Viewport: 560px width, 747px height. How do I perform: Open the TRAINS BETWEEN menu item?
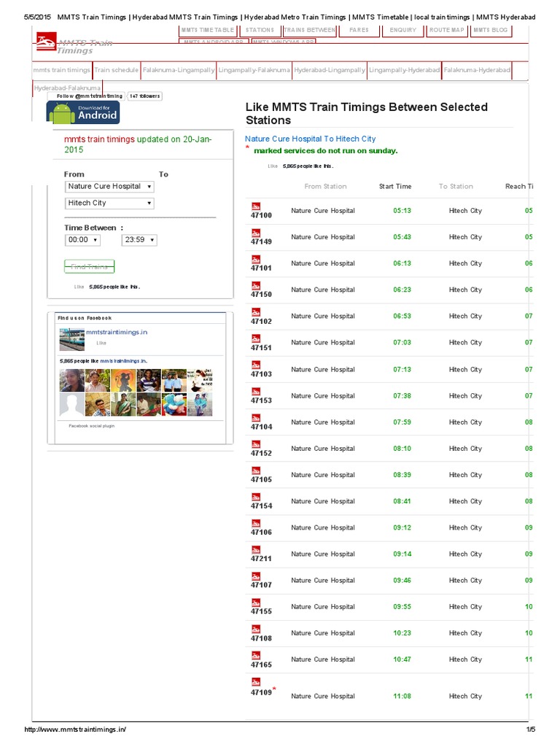point(309,30)
